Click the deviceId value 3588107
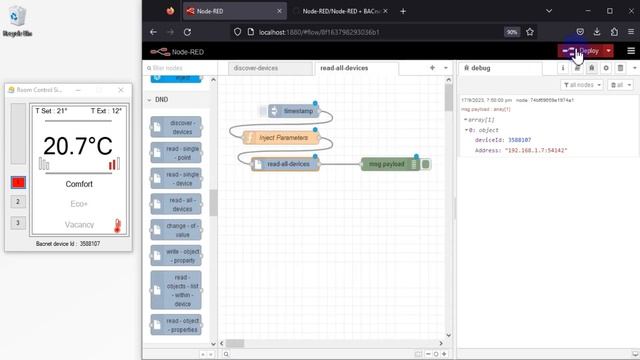 [x=520, y=140]
